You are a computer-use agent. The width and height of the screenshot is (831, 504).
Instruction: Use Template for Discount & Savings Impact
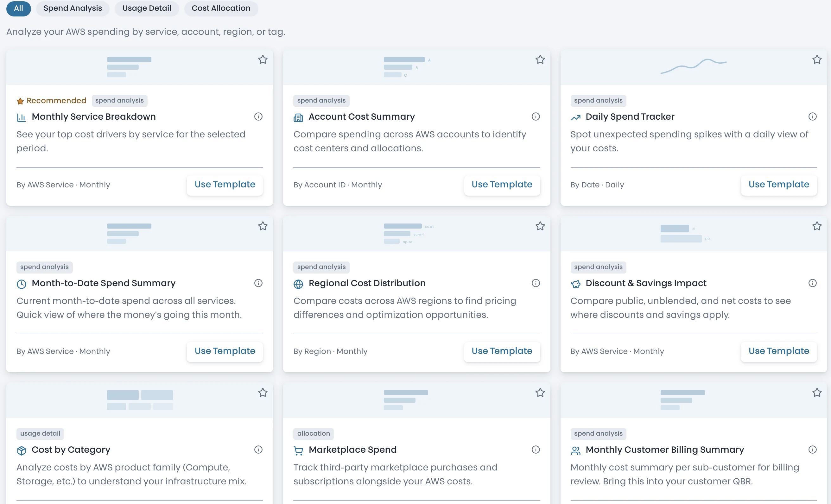[779, 351]
